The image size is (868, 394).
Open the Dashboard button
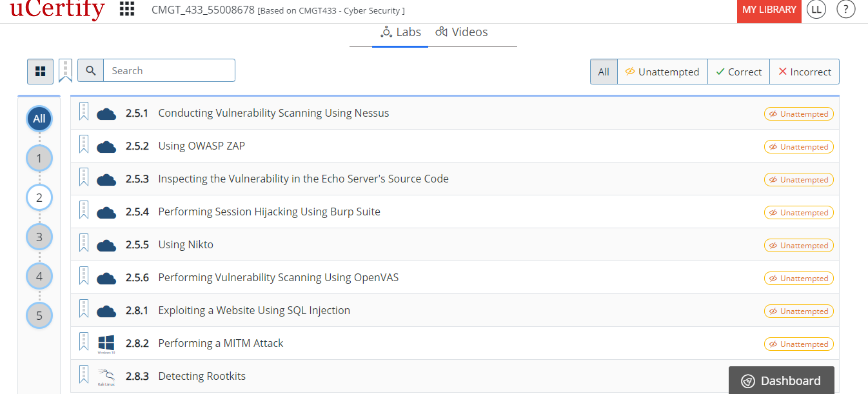782,380
